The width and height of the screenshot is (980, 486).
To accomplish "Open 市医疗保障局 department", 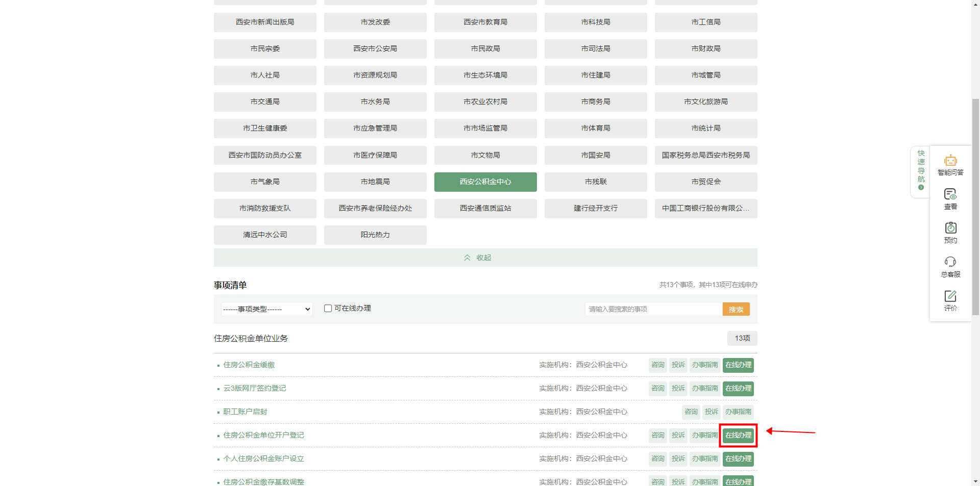I will pos(375,155).
